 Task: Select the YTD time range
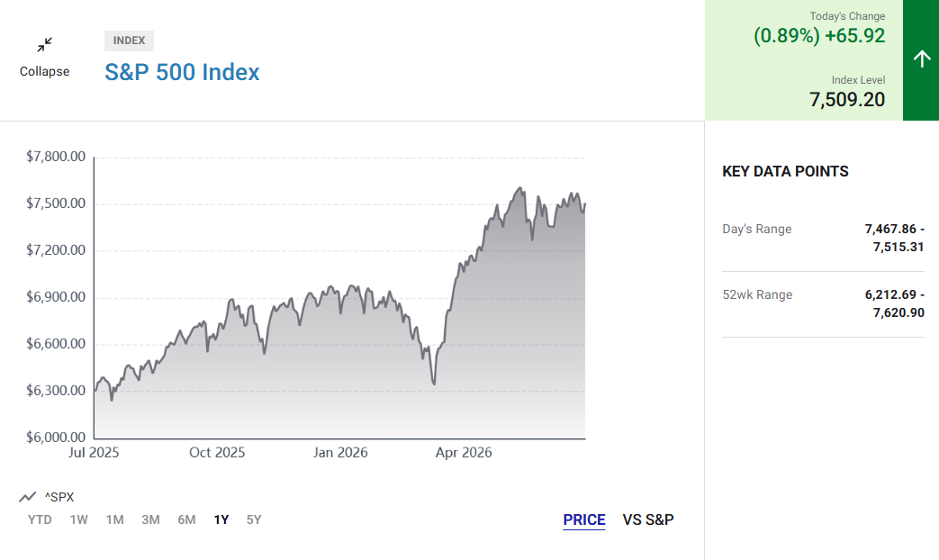[x=40, y=519]
